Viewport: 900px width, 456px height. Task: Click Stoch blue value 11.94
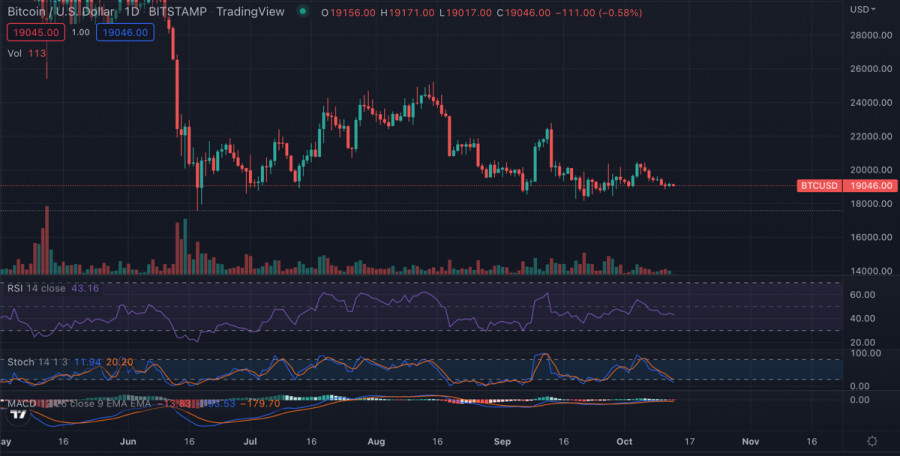coord(88,362)
